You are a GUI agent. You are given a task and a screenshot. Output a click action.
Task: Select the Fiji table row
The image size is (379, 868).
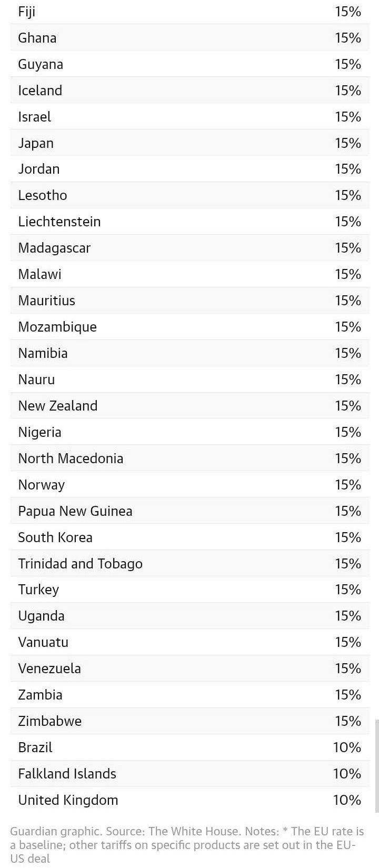(x=189, y=12)
